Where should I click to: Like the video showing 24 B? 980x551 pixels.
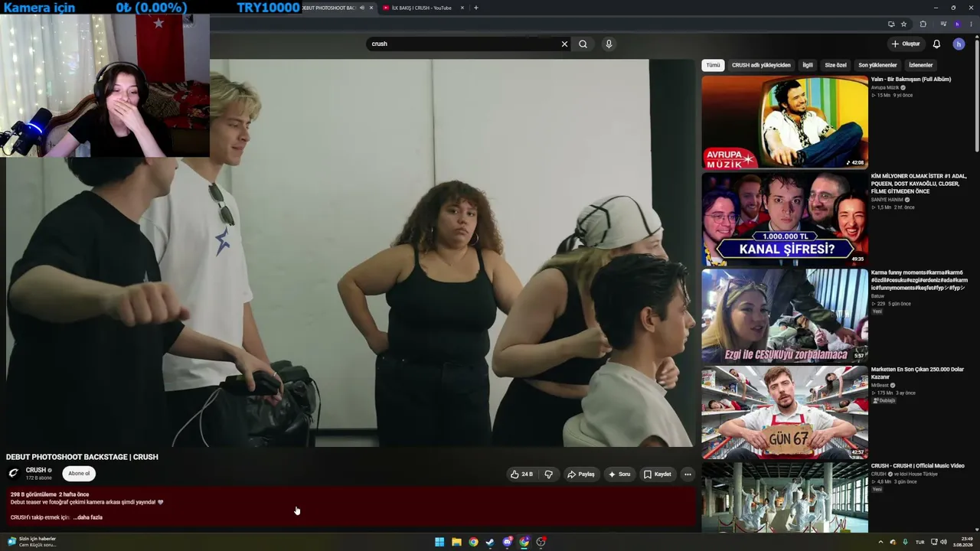click(x=521, y=474)
